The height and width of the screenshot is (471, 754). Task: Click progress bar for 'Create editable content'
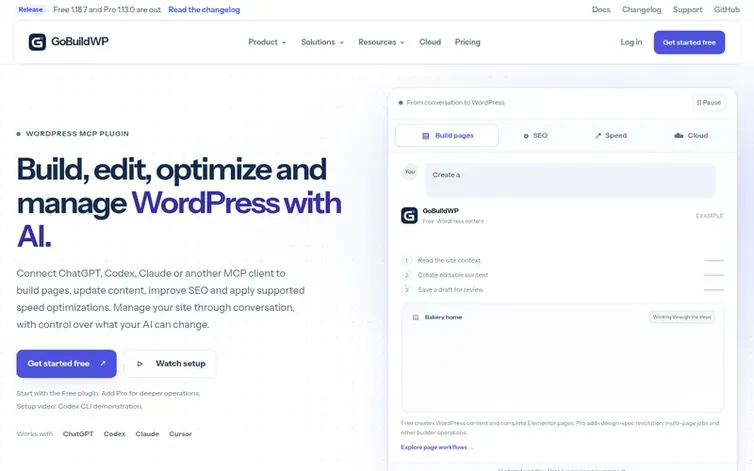714,275
